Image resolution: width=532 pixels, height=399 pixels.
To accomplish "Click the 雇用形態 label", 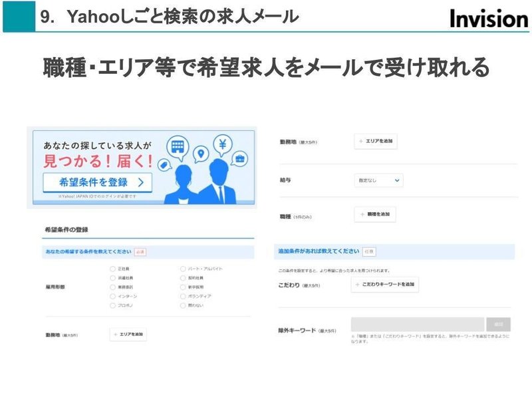I will [55, 287].
